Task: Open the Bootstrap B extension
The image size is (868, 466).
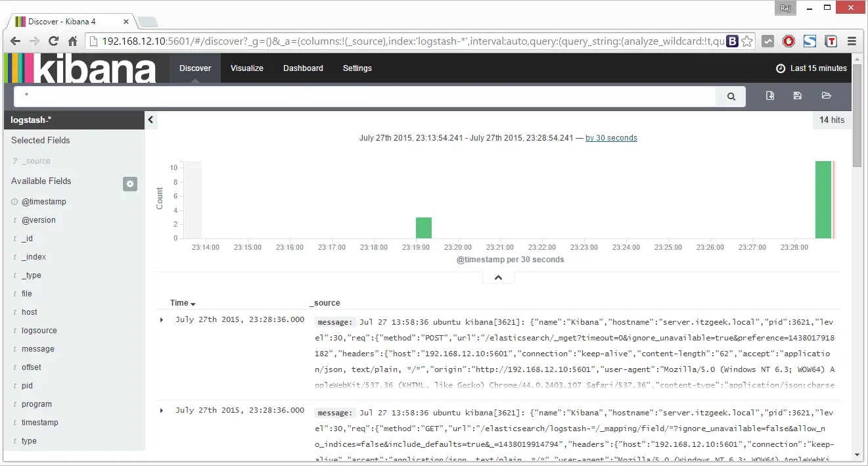Action: point(733,41)
